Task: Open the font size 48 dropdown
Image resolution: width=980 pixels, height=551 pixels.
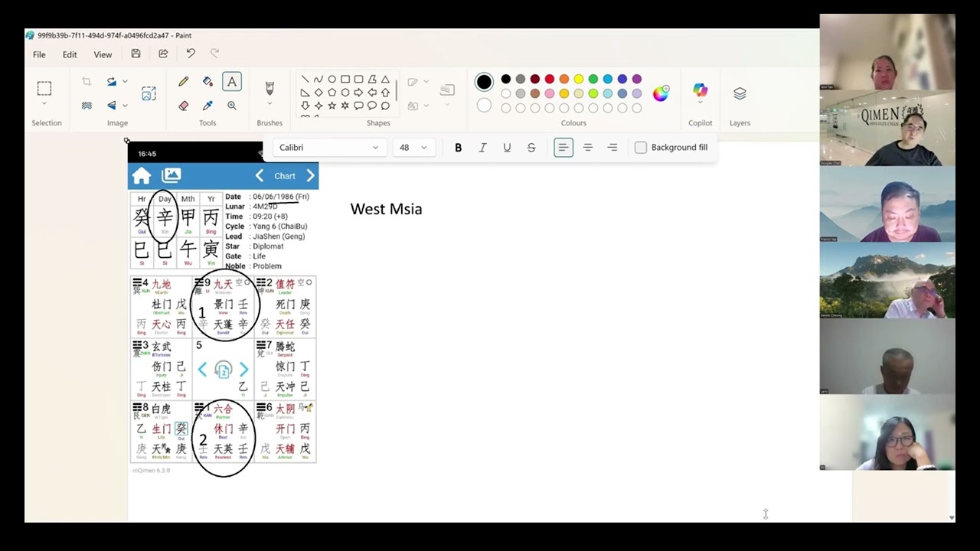Action: point(413,148)
